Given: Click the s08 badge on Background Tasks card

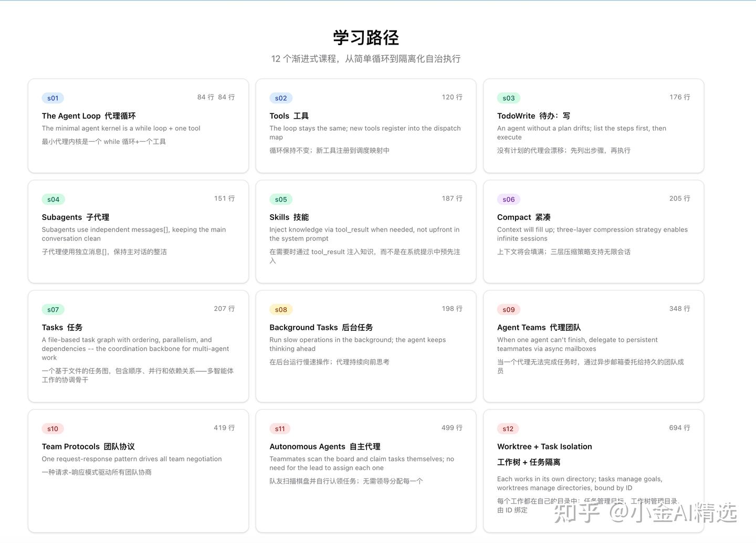Looking at the screenshot, I should tap(280, 309).
